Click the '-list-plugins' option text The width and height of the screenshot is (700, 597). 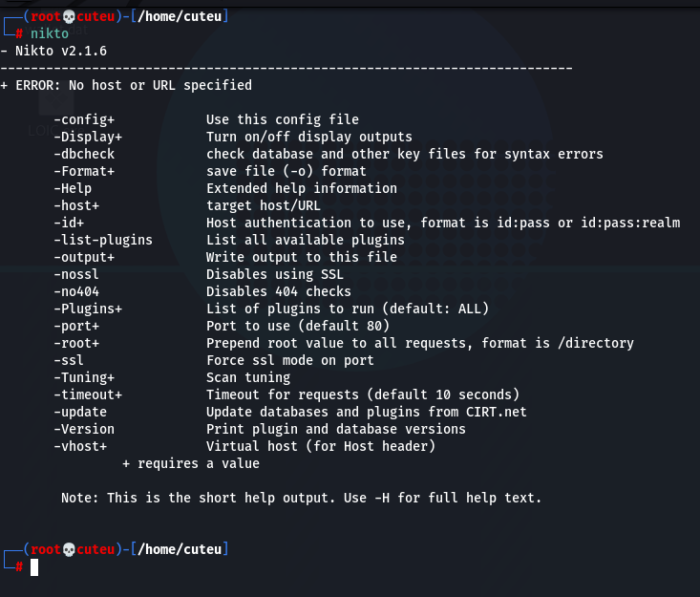coord(103,240)
